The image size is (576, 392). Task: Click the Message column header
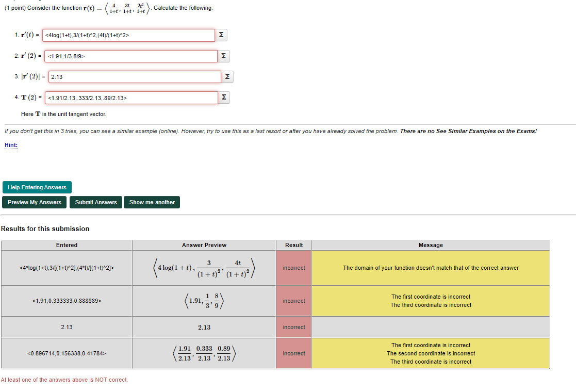(x=431, y=245)
